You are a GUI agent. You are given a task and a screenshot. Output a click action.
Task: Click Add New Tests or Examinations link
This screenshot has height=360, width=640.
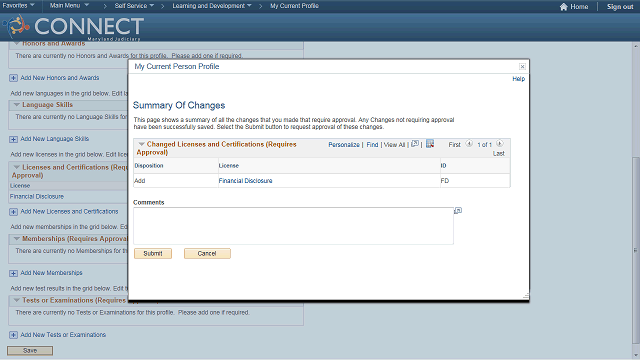63,335
